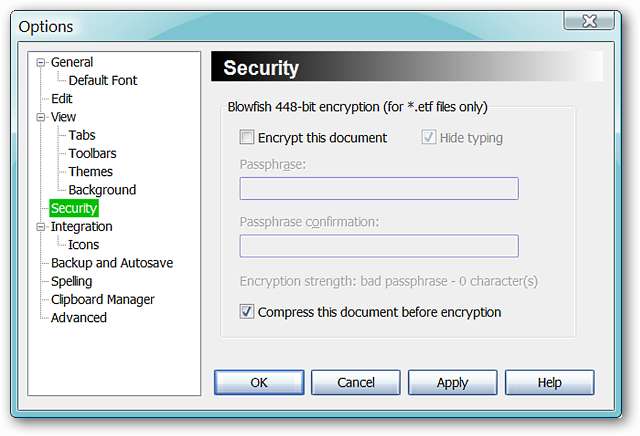Select Default Font in the tree

click(103, 80)
